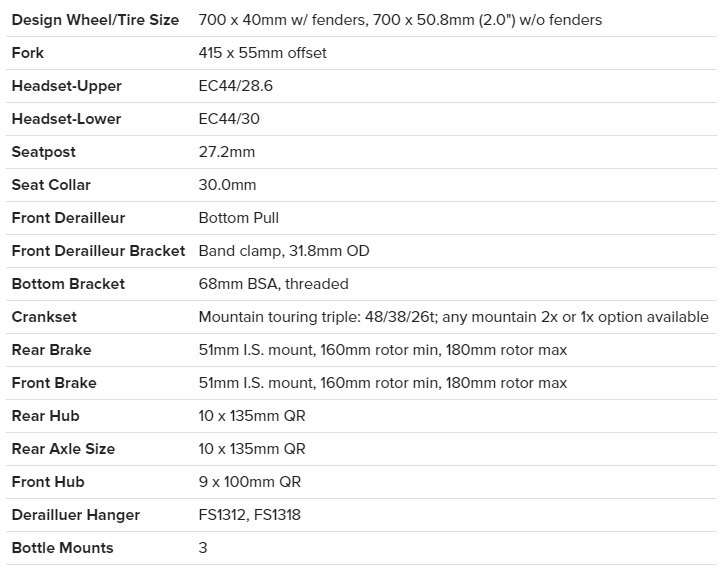Click the Bottom Bracket label
This screenshot has height=570, width=720.
[x=68, y=284]
